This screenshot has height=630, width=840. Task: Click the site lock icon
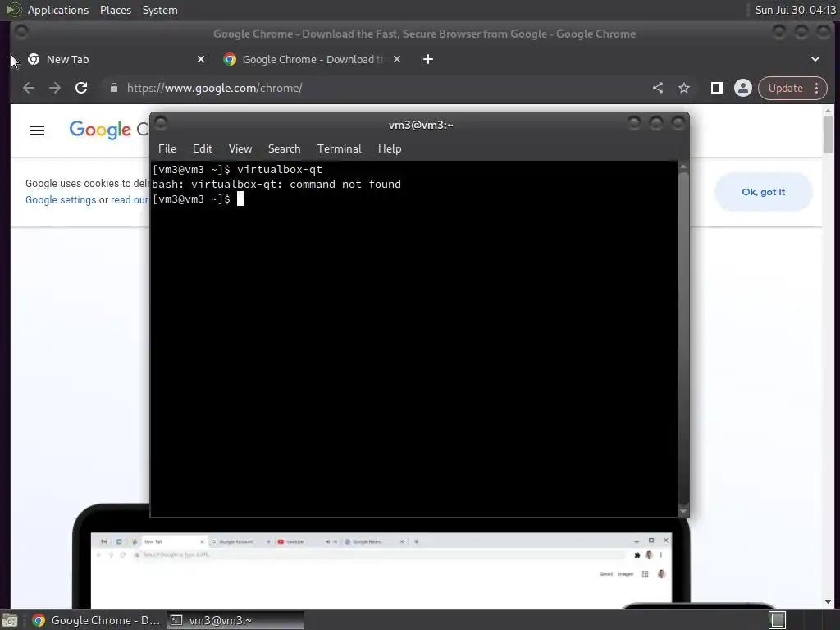(113, 87)
